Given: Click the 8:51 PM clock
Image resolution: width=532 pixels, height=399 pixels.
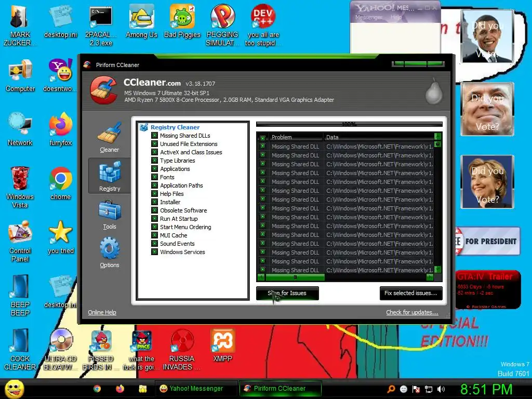Looking at the screenshot, I should (x=486, y=389).
